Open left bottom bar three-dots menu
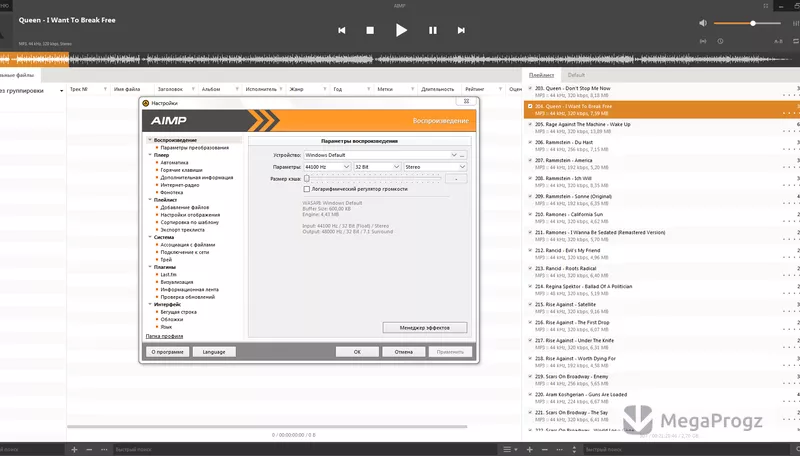800x456 pixels. point(104,449)
